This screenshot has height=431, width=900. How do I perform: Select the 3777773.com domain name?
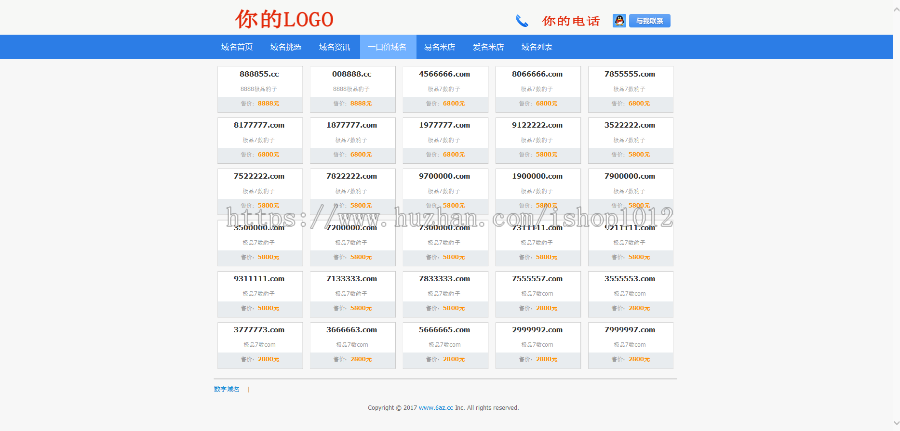259,329
